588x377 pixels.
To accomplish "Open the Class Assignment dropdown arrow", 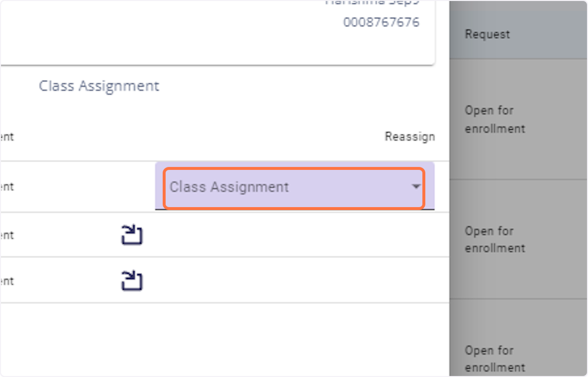I will [x=416, y=187].
